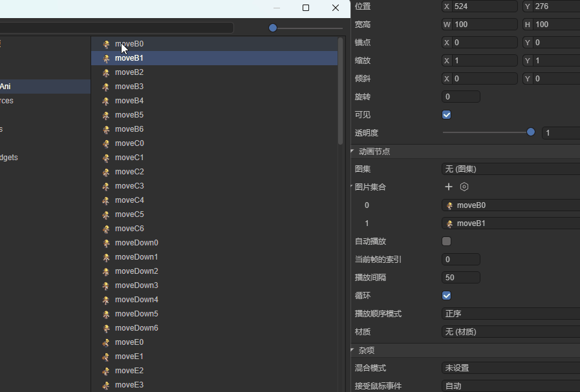The height and width of the screenshot is (392, 580).
Task: Uncheck the 可见 visibility checkbox
Action: [446, 114]
